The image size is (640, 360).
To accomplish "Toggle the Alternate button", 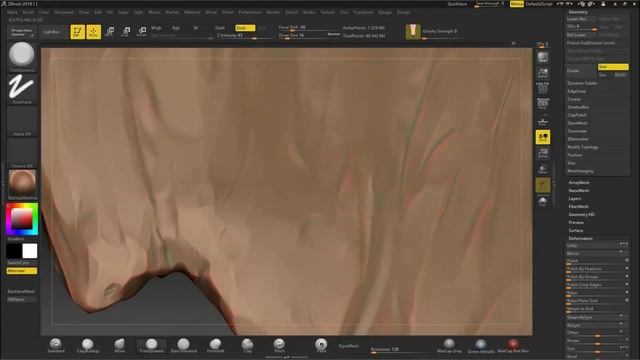I will click(22, 271).
